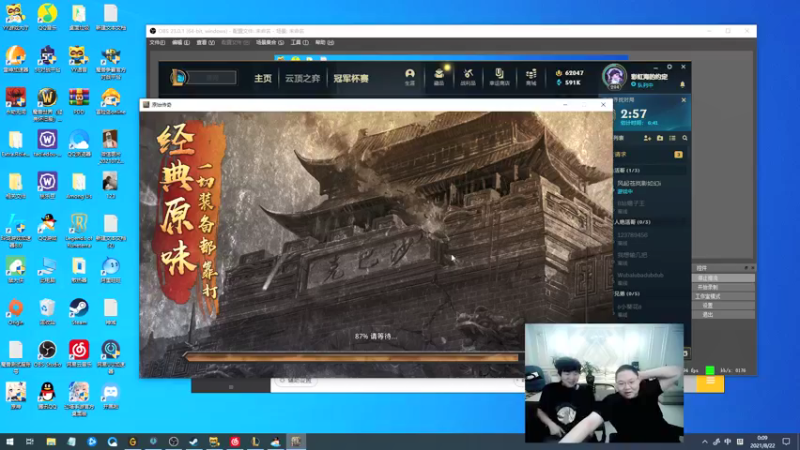The width and height of the screenshot is (800, 450).
Task: Click summoner avatar in League client
Action: pos(614,77)
